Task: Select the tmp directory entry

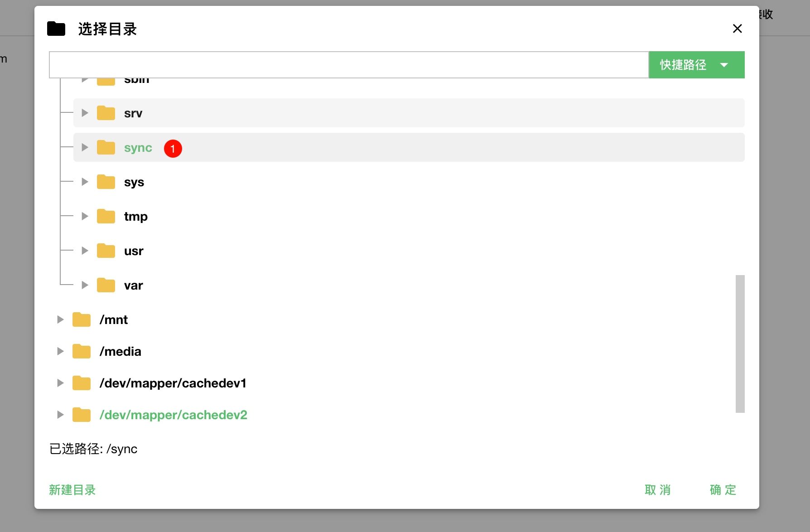Action: [136, 217]
